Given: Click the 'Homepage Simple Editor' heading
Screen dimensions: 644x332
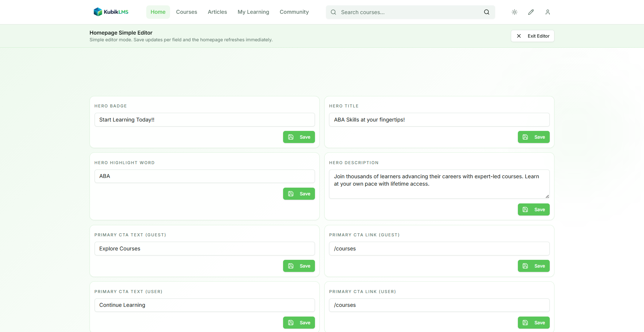Looking at the screenshot, I should pyautogui.click(x=121, y=33).
